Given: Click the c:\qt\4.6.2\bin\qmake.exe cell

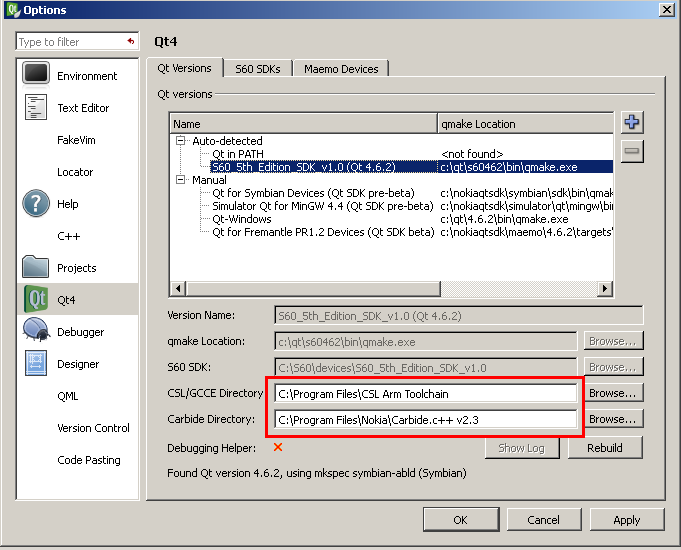Looking at the screenshot, I should pyautogui.click(x=504, y=219).
